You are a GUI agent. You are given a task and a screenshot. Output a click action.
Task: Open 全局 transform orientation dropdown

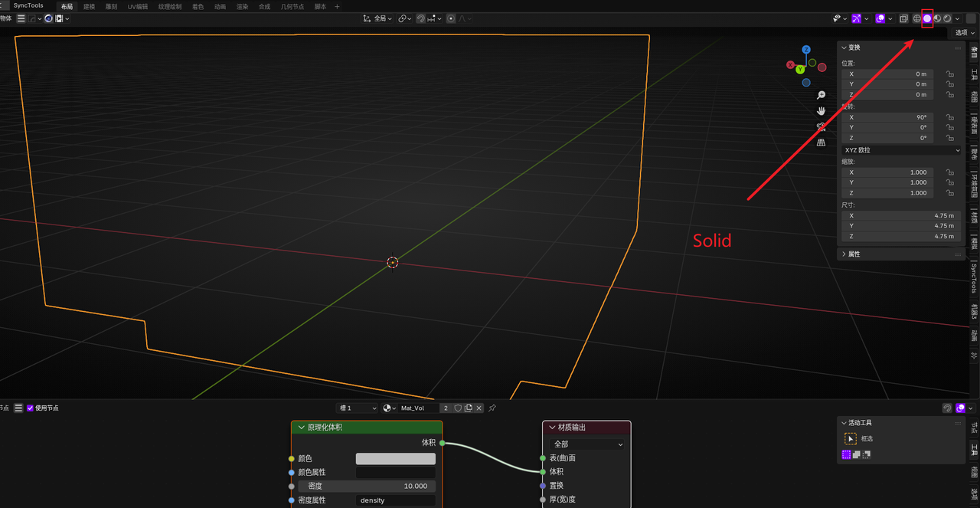(377, 18)
